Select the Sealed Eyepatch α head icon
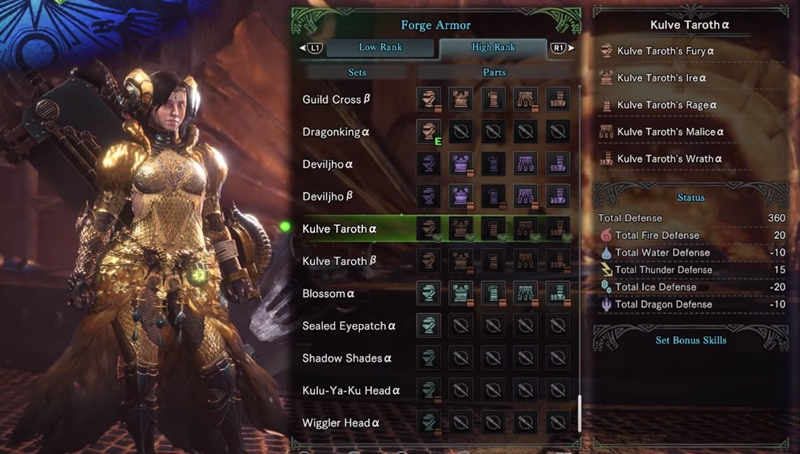 [x=429, y=325]
